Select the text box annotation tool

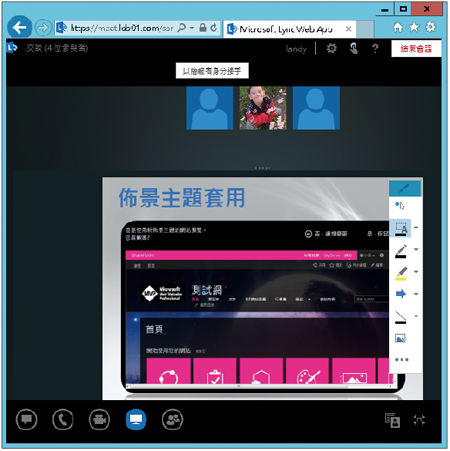tap(401, 228)
